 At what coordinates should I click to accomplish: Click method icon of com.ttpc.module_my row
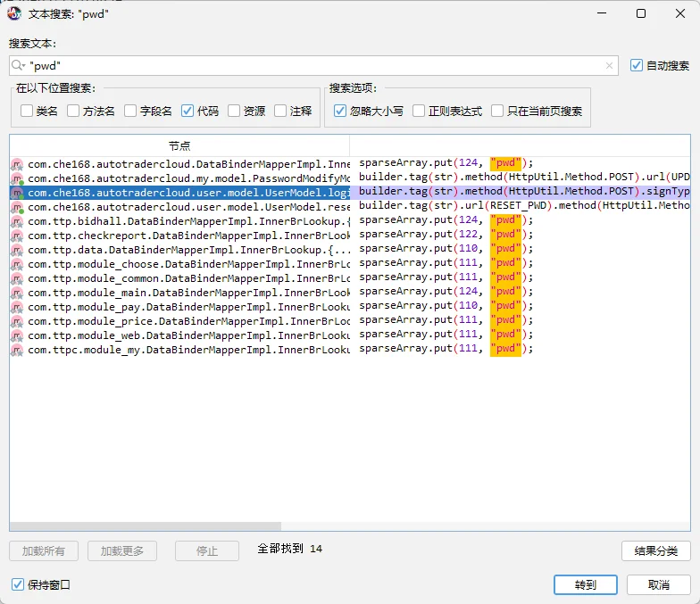click(17, 350)
